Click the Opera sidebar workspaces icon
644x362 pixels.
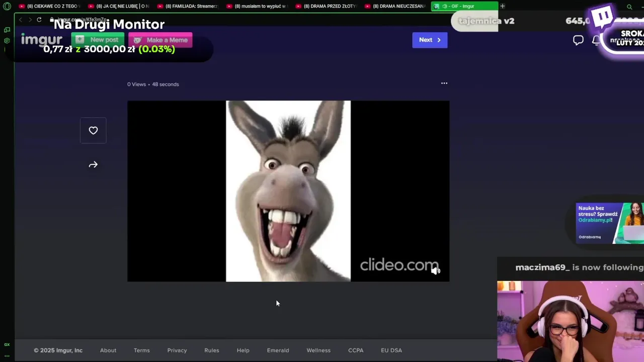point(7,30)
